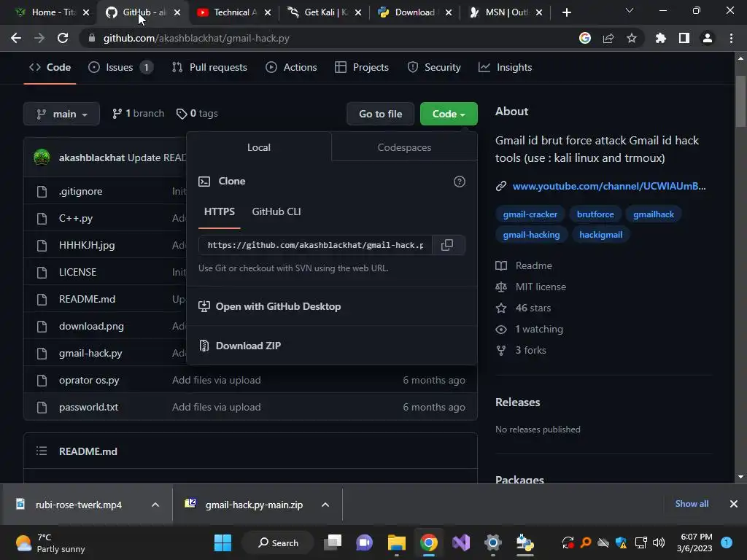Click the Go to file button
This screenshot has height=560, width=747.
pyautogui.click(x=380, y=114)
